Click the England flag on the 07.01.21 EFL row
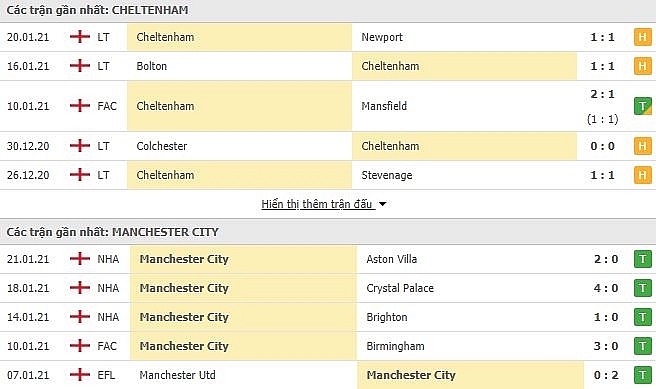The width and height of the screenshot is (656, 389). [80, 375]
